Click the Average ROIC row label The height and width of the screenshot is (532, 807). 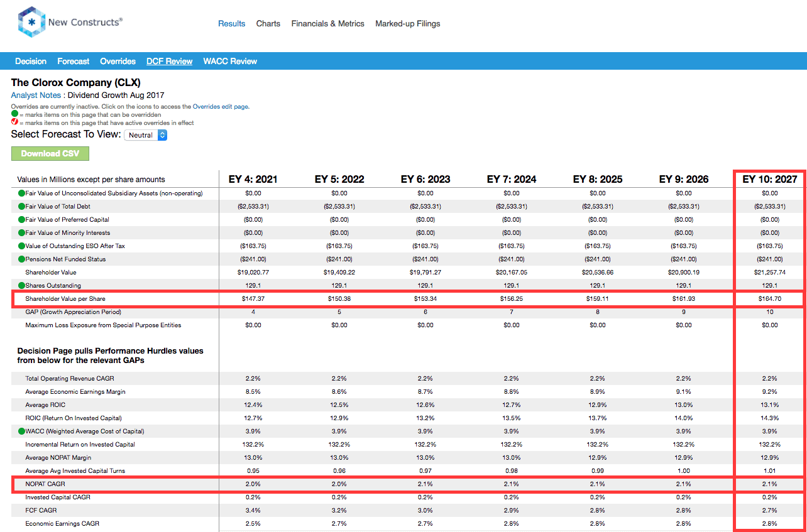click(45, 405)
